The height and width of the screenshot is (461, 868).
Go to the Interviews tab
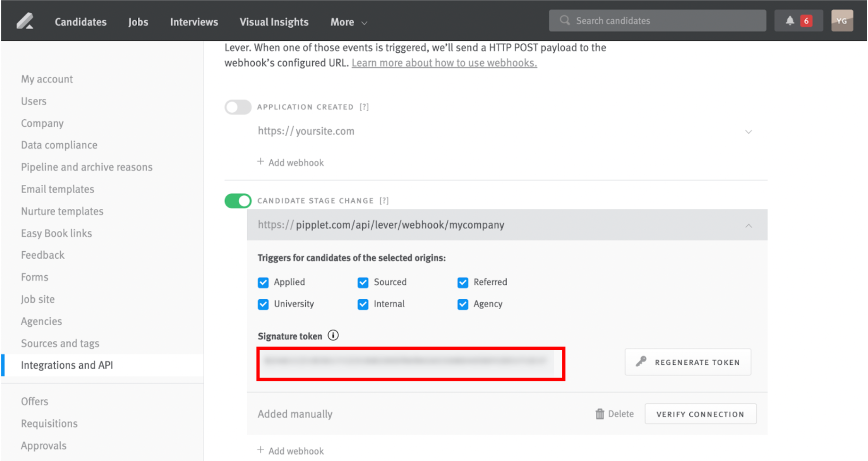193,22
